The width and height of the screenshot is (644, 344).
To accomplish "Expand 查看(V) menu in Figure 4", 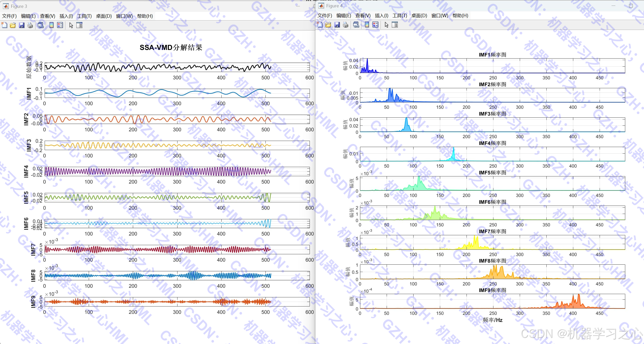I will coord(363,15).
